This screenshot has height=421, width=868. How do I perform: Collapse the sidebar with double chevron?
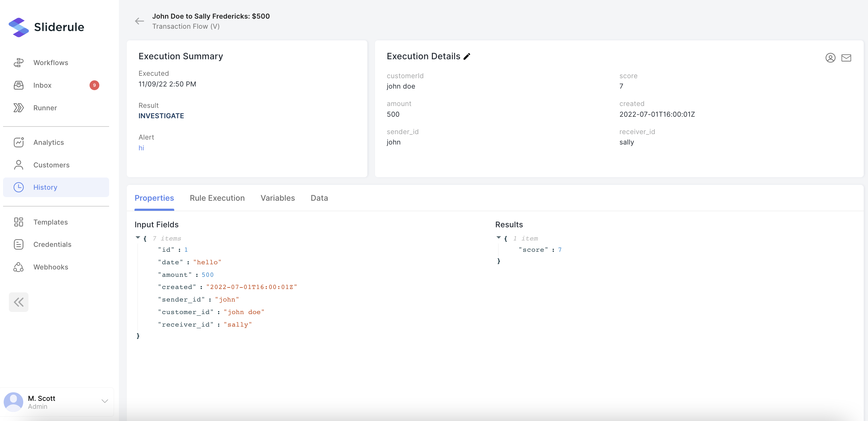point(19,302)
